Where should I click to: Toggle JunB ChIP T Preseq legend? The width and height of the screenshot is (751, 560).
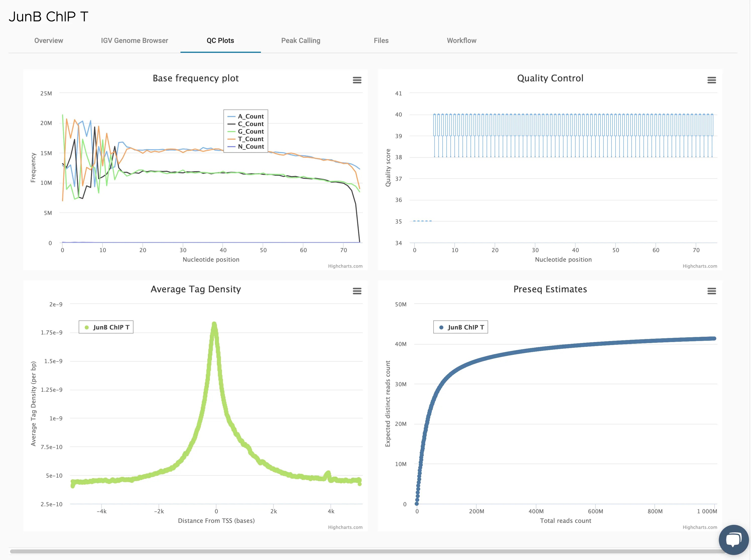pos(465,327)
